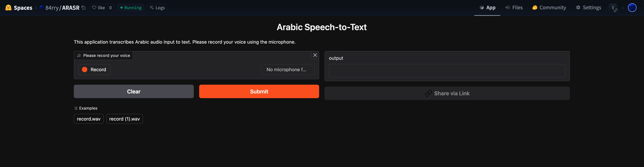644x167 pixels.
Task: Open the three-dot more options menu
Action: click(613, 8)
